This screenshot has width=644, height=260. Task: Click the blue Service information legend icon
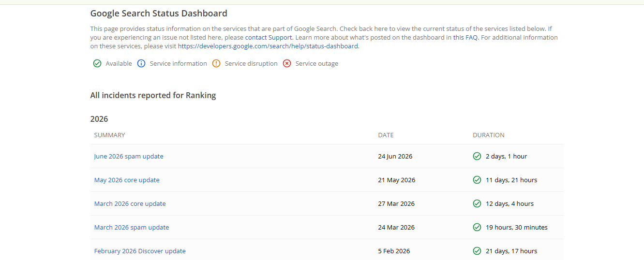pos(141,63)
